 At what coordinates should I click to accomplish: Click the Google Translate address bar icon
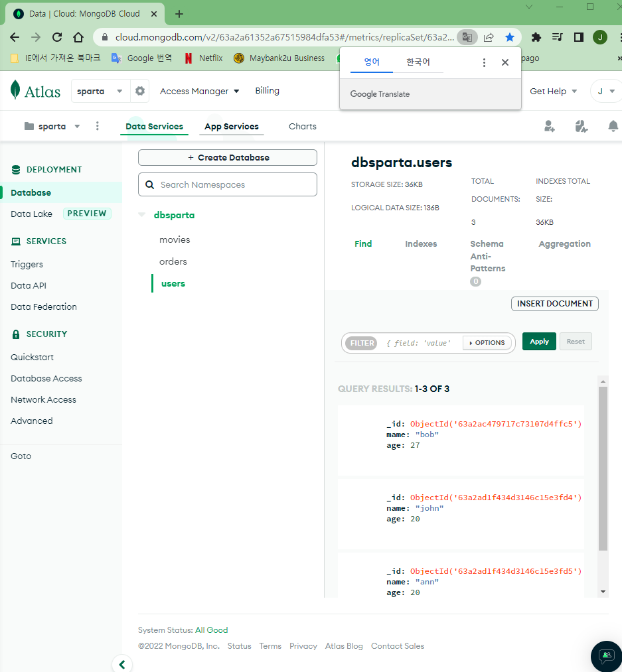[x=467, y=37]
